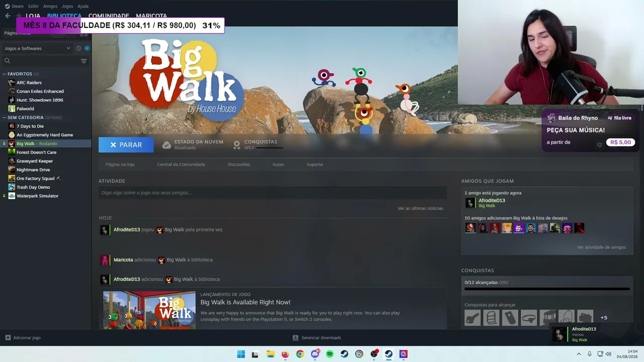The height and width of the screenshot is (362, 644).
Task: Open Google Chrome from the taskbar
Action: 300,354
